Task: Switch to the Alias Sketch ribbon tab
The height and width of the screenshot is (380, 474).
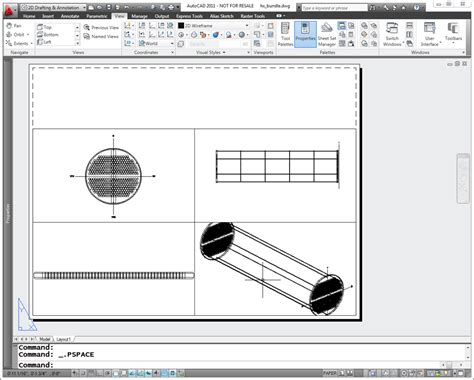Action: [222, 16]
